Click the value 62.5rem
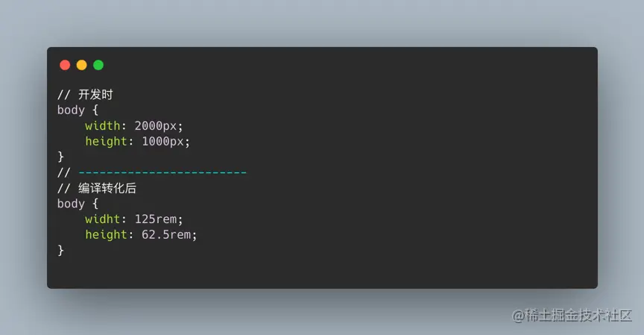The image size is (644, 335). coord(166,235)
